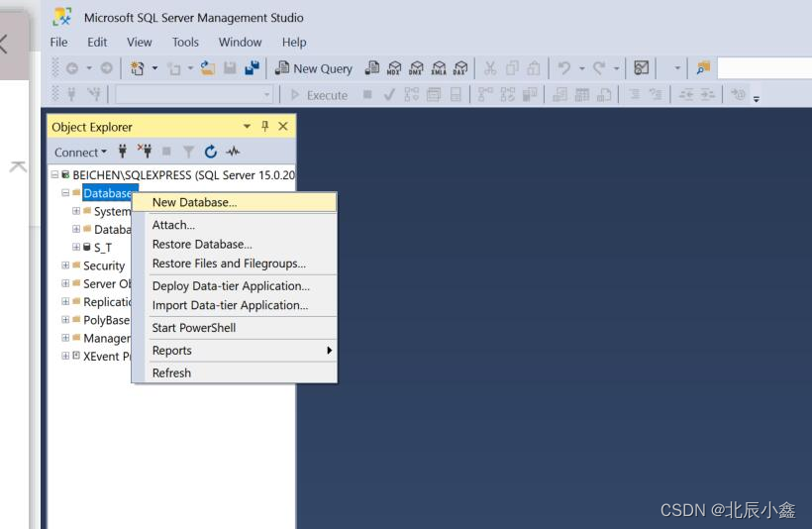Click the Filter icon in Object Explorer
This screenshot has height=529, width=812.
pos(188,152)
